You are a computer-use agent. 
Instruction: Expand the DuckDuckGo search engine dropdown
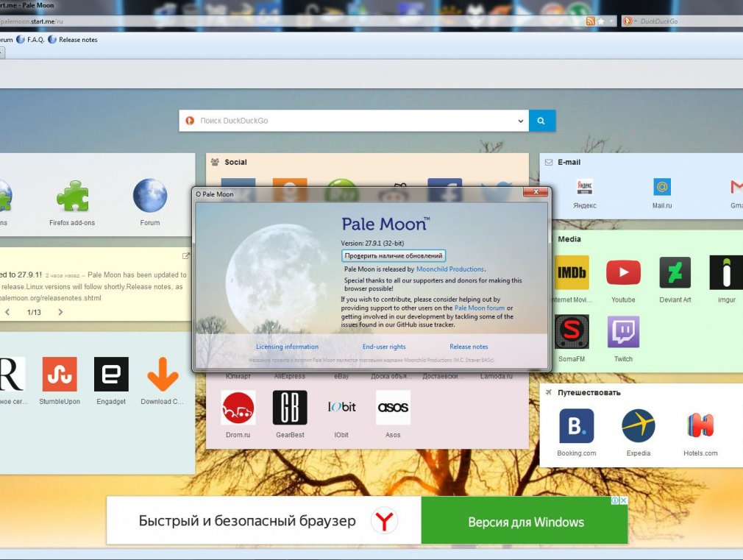click(520, 121)
